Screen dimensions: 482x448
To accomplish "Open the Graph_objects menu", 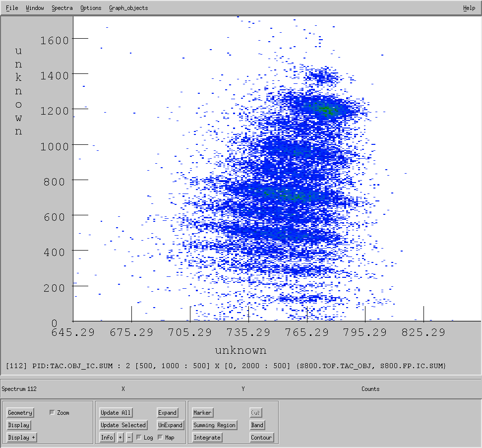I will click(x=128, y=8).
